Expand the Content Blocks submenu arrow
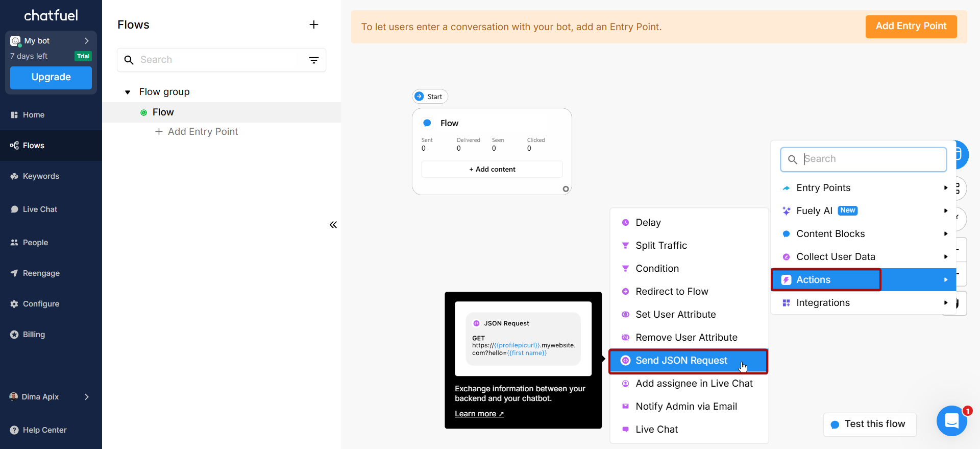This screenshot has height=449, width=980. click(x=946, y=234)
